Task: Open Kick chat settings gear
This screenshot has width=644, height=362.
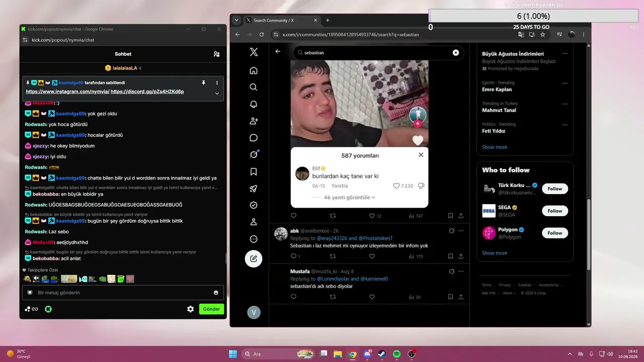Action: 190,309
